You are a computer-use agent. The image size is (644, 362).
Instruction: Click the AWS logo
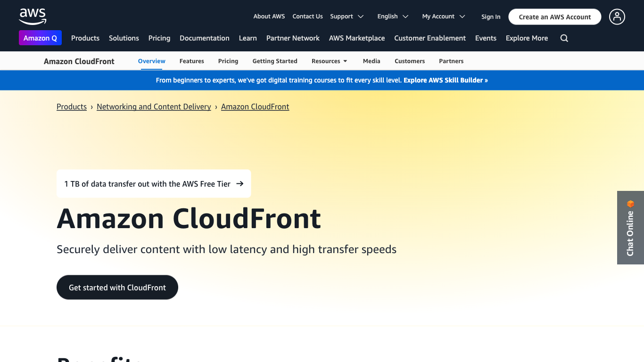(x=33, y=16)
